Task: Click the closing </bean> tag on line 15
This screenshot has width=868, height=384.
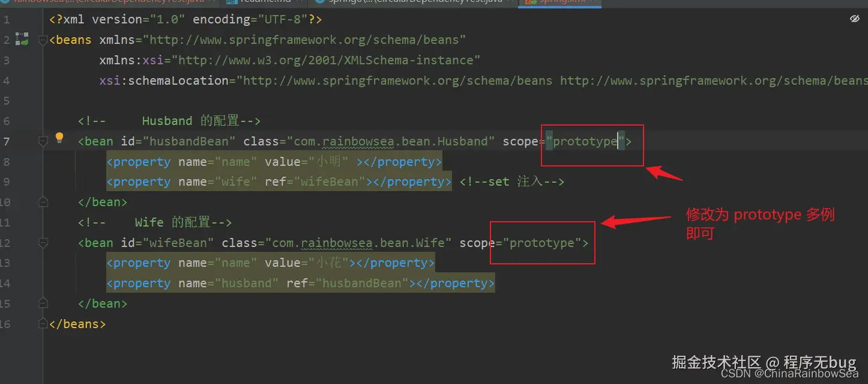Action: 103,303
